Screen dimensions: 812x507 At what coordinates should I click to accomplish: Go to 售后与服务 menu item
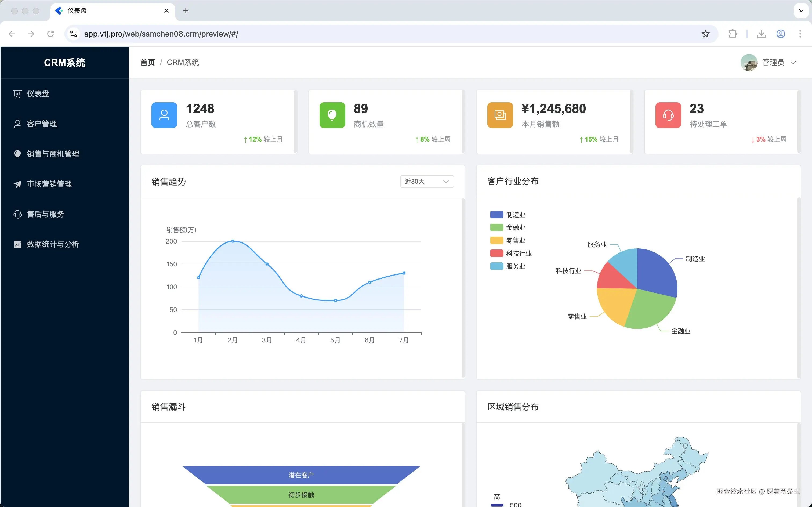pyautogui.click(x=45, y=214)
